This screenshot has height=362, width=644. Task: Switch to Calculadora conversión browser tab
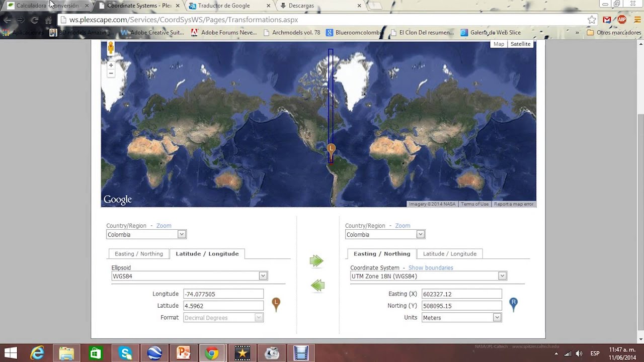(x=47, y=6)
